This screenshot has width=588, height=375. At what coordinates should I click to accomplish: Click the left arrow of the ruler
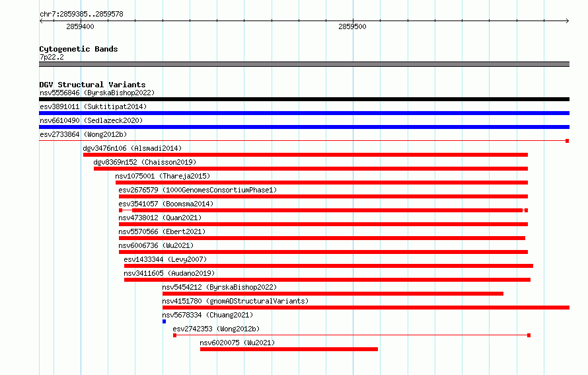point(41,21)
